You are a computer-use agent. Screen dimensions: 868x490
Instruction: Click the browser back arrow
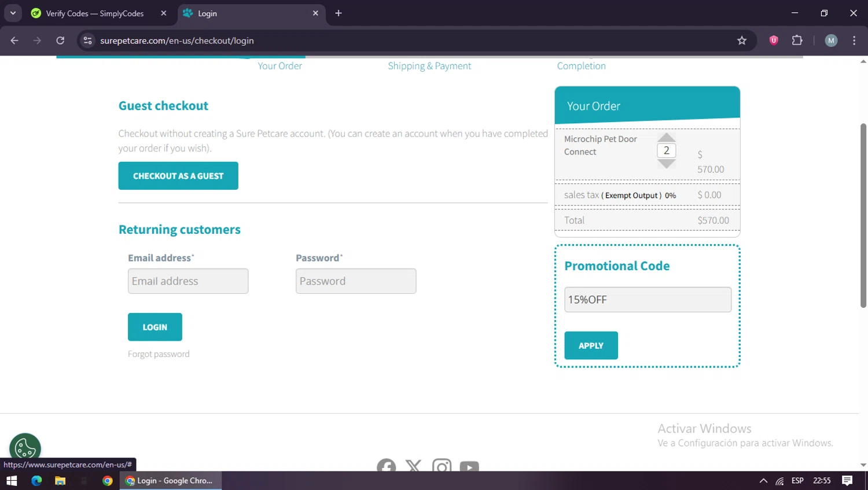point(14,40)
